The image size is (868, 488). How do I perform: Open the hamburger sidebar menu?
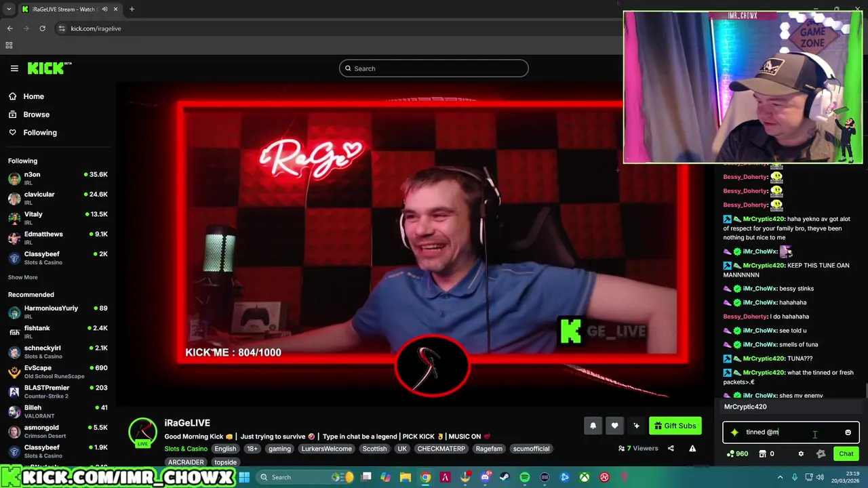14,68
